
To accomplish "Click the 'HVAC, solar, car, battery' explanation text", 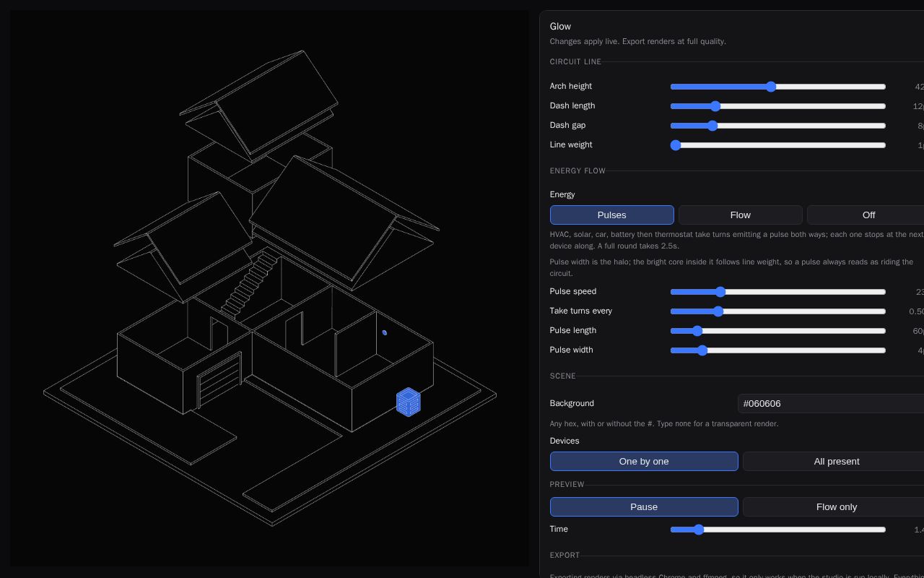I will (737, 241).
